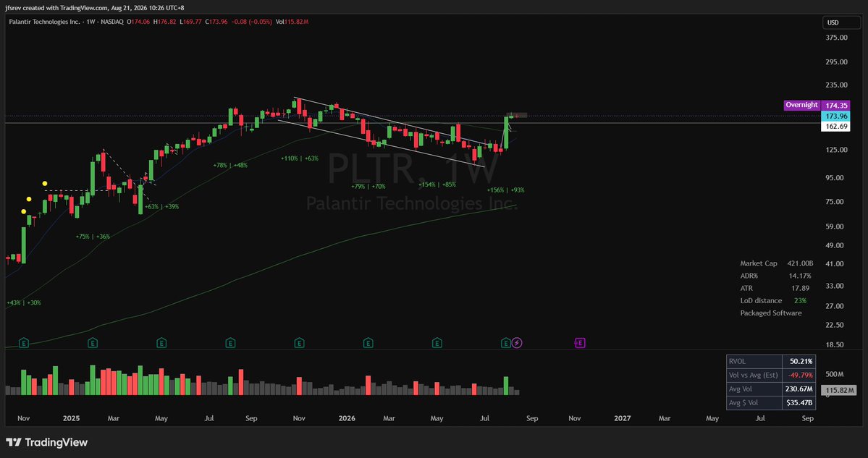The width and height of the screenshot is (868, 458).
Task: Click the gray 115.82M volume axis label
Action: pyautogui.click(x=838, y=391)
